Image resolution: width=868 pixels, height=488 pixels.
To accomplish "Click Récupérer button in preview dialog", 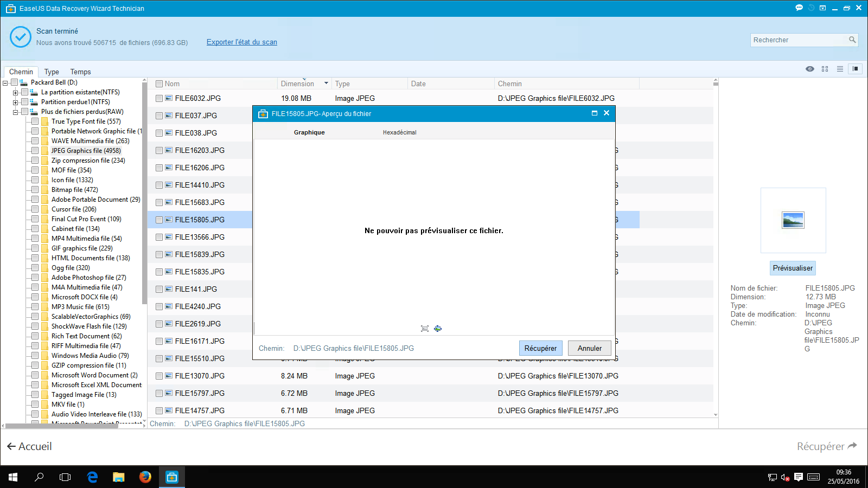I will click(540, 348).
